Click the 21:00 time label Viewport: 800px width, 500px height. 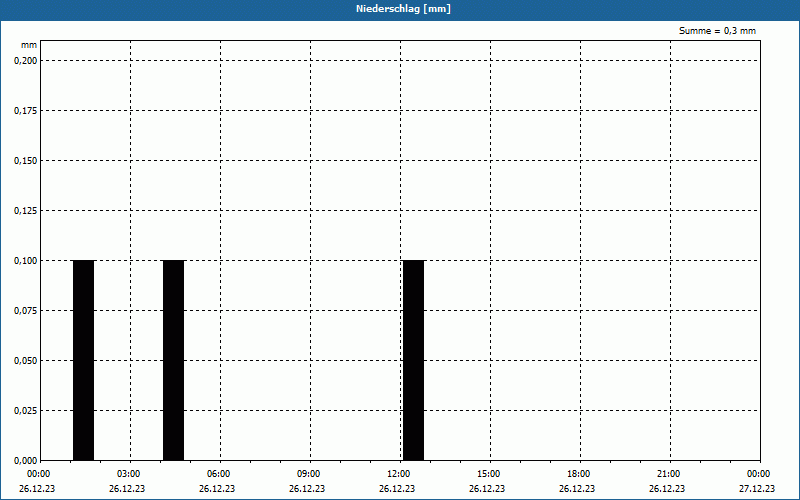click(x=669, y=474)
